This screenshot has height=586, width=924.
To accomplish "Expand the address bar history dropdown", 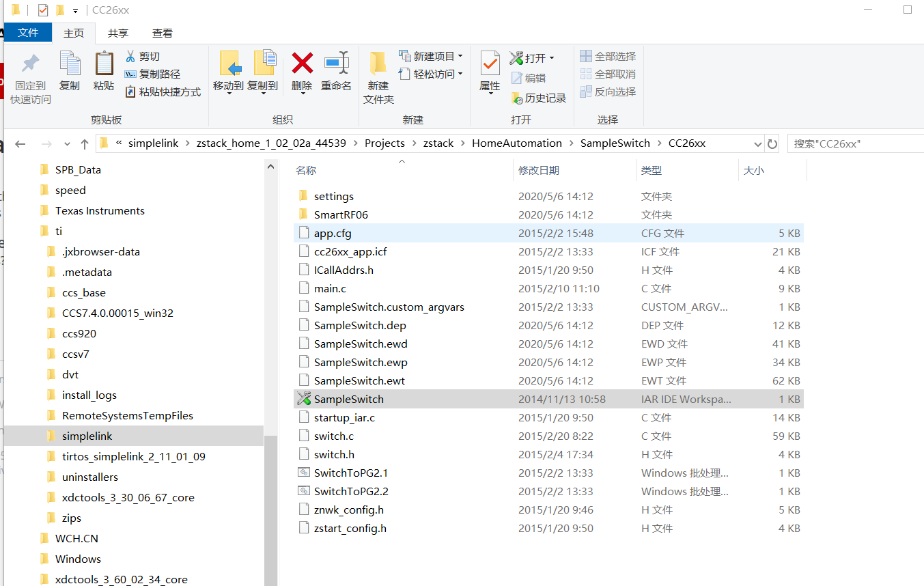I will [x=757, y=143].
